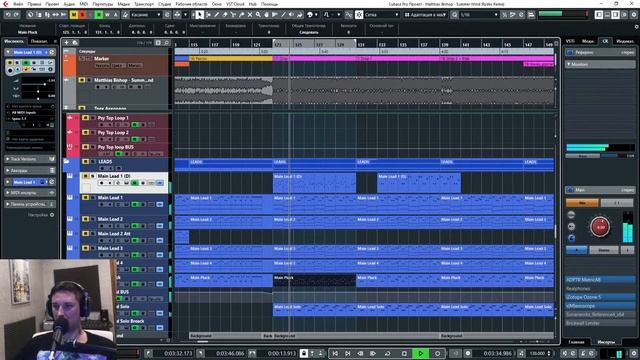Click the Undo arrow in the toolbar
This screenshot has height=360, width=640.
tap(8, 15)
